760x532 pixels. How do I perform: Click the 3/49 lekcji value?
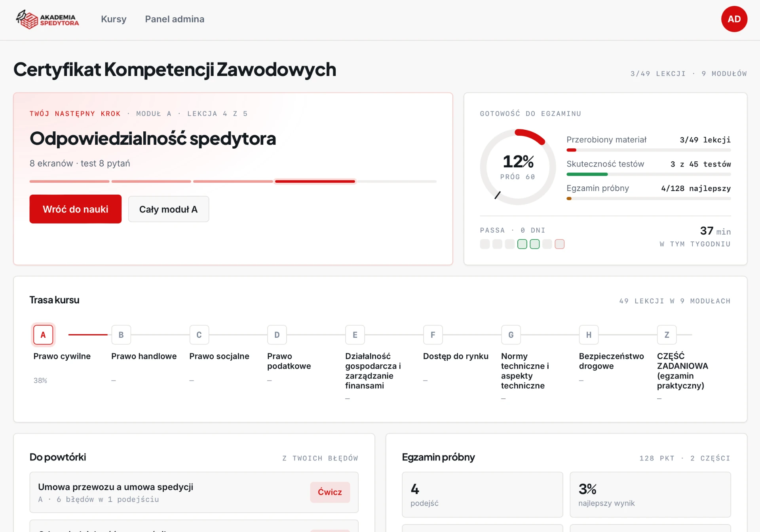pos(705,140)
